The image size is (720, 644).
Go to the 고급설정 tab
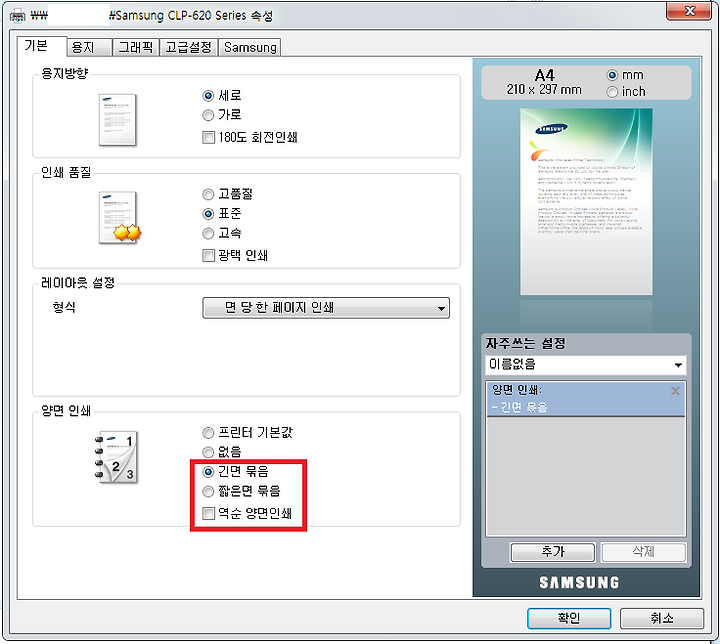tap(188, 47)
